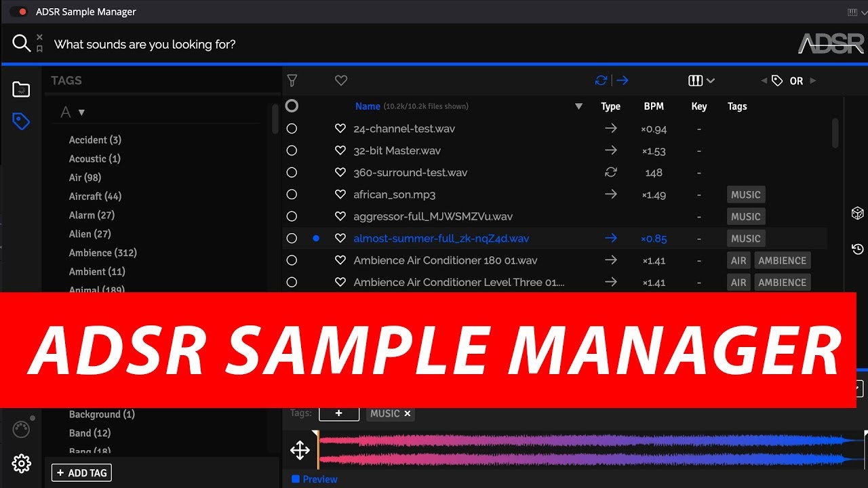Open settings gear in sidebar
This screenshot has height=488, width=868.
tap(21, 464)
